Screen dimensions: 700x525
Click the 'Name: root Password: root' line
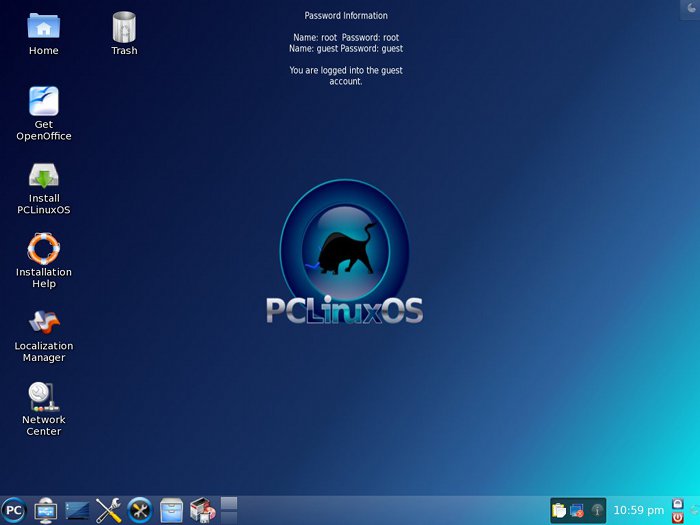point(346,38)
